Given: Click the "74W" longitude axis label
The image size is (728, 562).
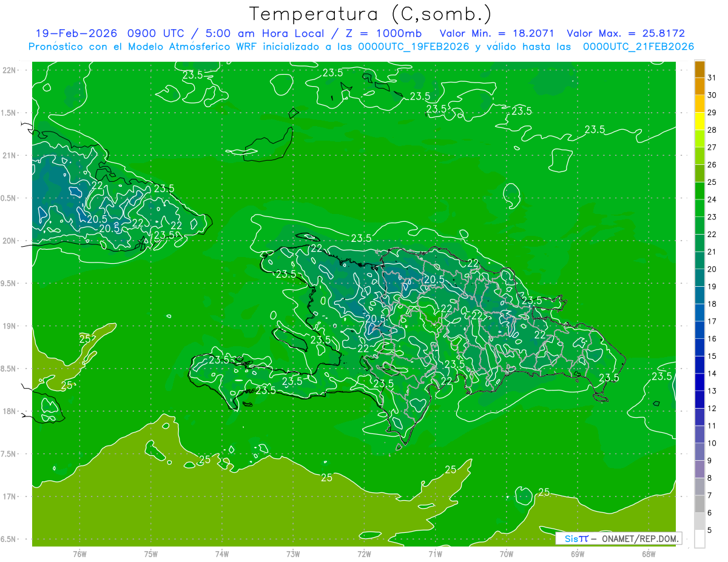Looking at the screenshot, I should pyautogui.click(x=222, y=554).
